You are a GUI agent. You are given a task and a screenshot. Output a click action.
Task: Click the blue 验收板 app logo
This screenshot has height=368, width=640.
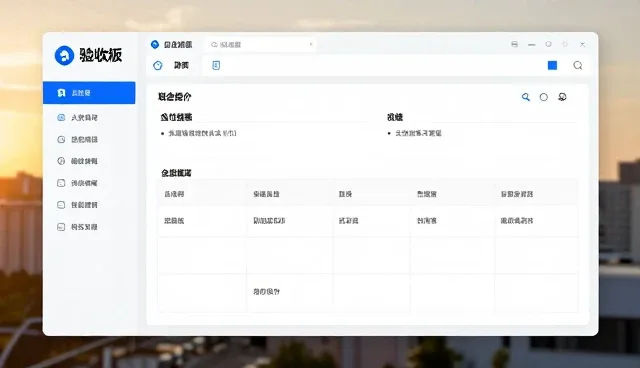[64, 55]
